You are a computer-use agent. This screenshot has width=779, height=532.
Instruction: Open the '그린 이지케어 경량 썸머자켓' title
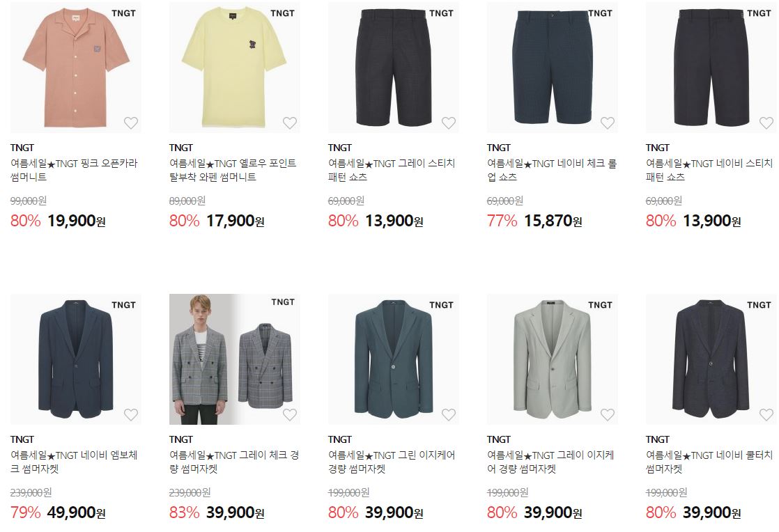click(392, 462)
